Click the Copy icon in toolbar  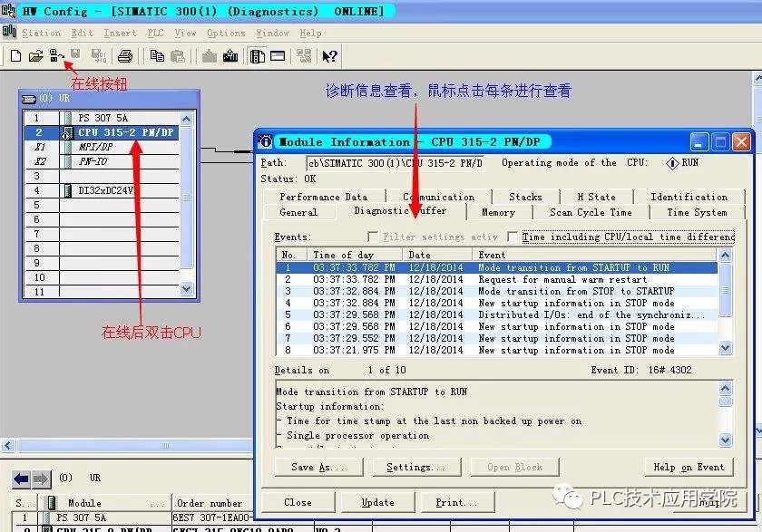[157, 56]
